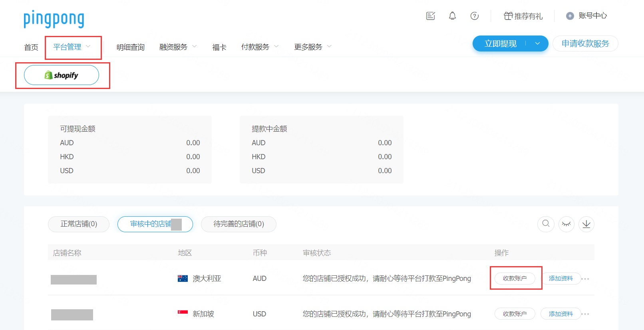Screen dimensions: 644x330
Task: Click the 店铺名称 column header
Action: [x=67, y=253]
